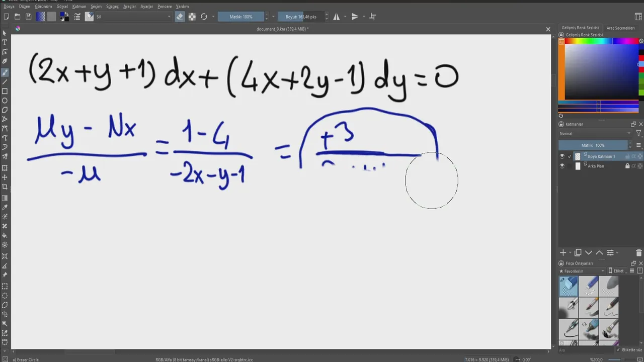Duplicate the current layer

tap(578, 252)
